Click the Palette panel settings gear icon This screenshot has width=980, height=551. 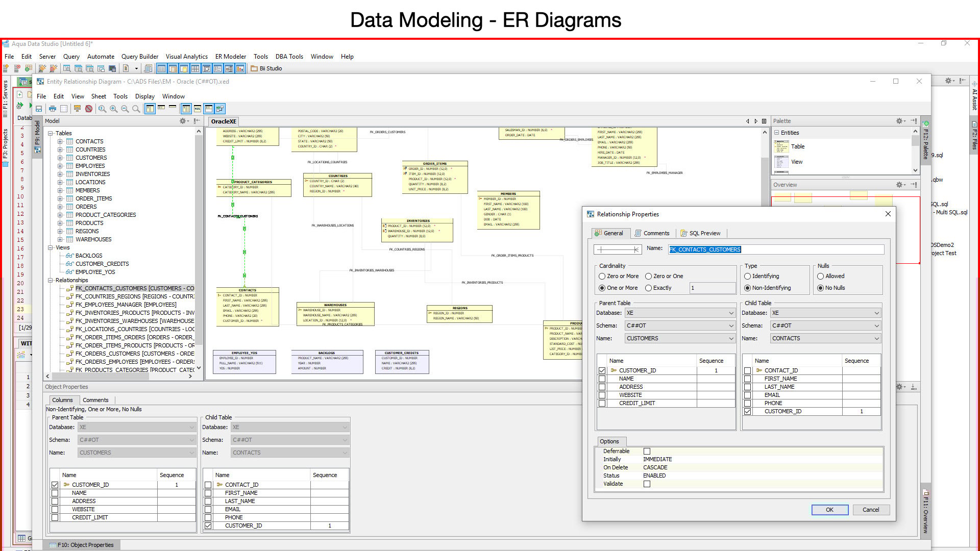[899, 121]
